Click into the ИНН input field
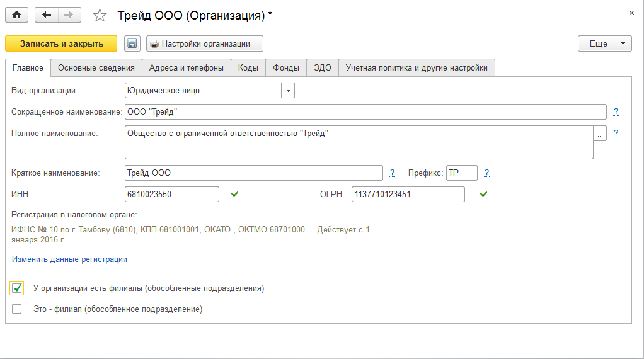The width and height of the screenshot is (644, 359). [172, 194]
